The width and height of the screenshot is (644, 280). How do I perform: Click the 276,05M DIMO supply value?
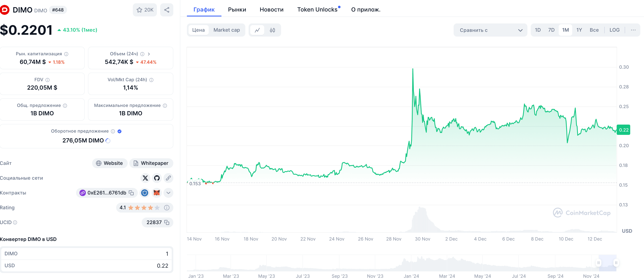83,140
